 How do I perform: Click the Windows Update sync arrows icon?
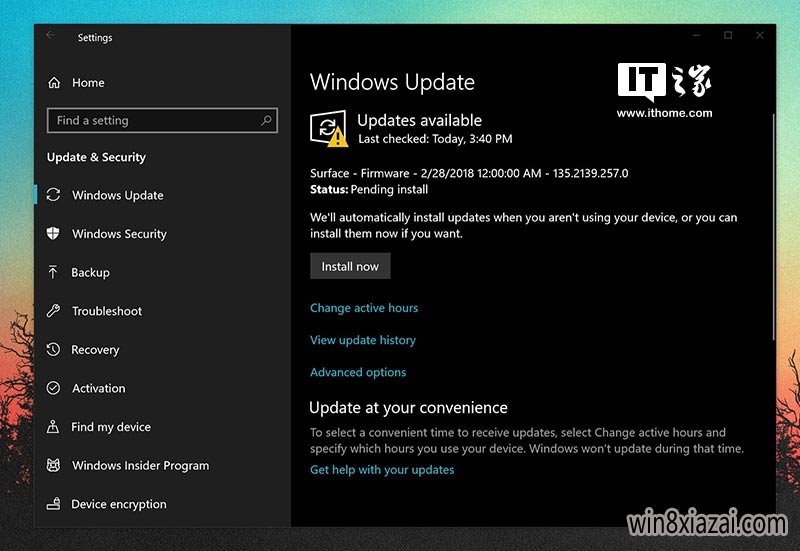tap(53, 195)
